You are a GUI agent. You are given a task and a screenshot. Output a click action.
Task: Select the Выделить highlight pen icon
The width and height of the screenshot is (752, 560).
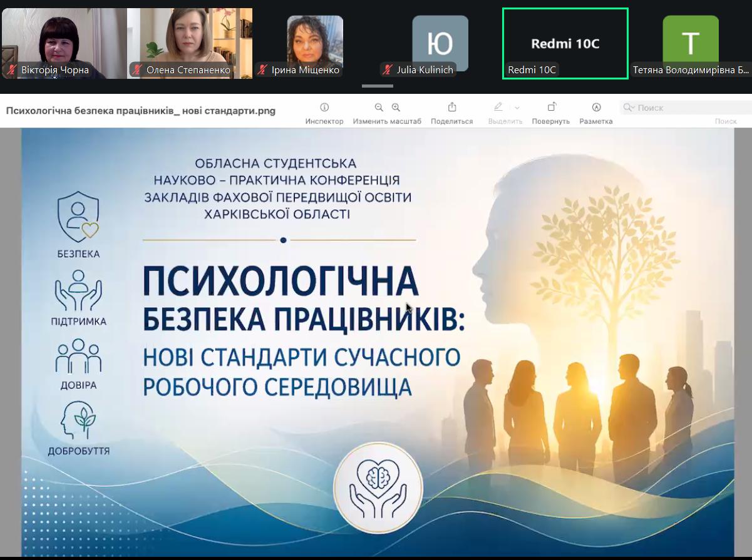(498, 107)
